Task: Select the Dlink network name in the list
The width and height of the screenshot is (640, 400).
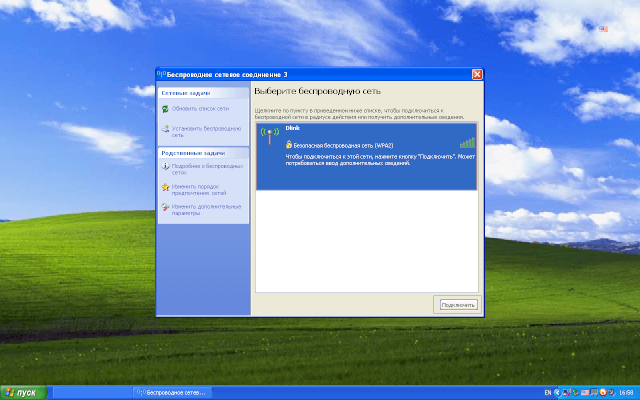Action: 293,129
